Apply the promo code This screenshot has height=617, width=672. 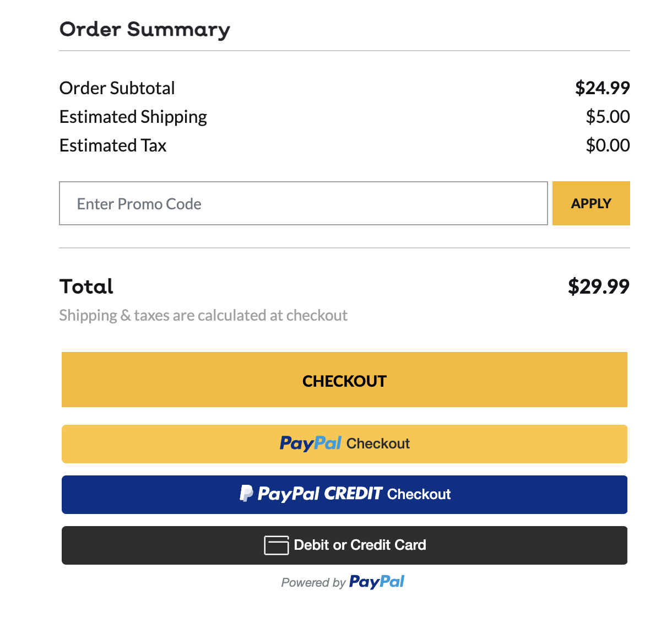click(591, 203)
